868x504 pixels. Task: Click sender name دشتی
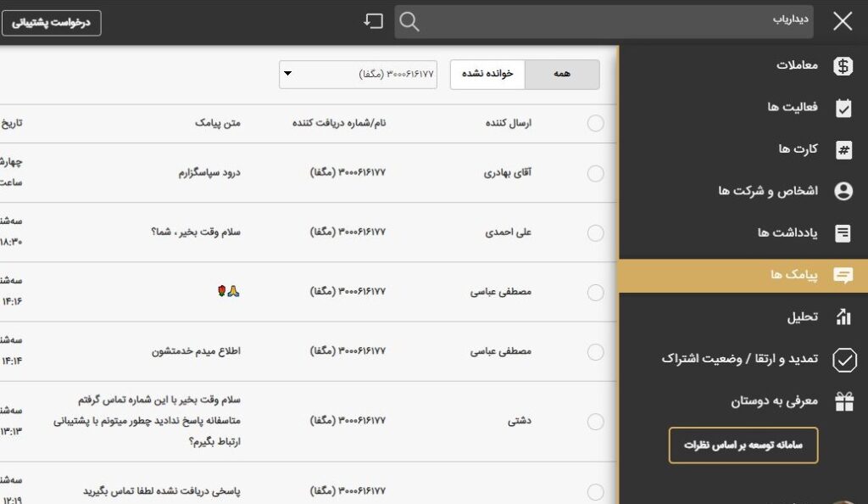(x=520, y=421)
